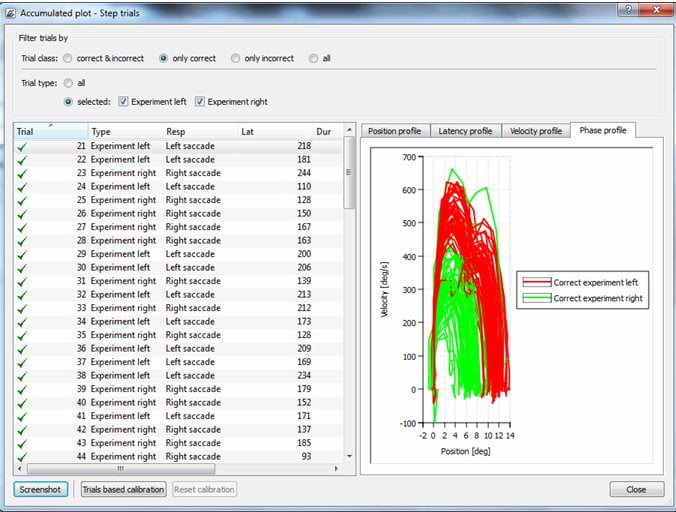Select trial 34 Left saccade row
676x512 pixels.
point(179,322)
